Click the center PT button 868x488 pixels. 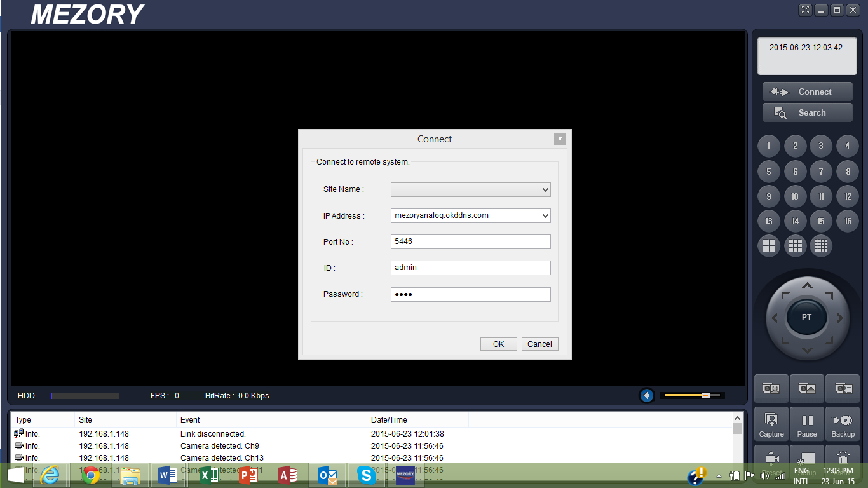tap(806, 317)
